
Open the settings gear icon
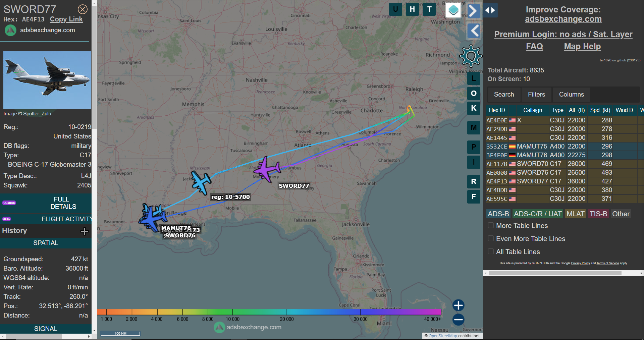tap(471, 56)
